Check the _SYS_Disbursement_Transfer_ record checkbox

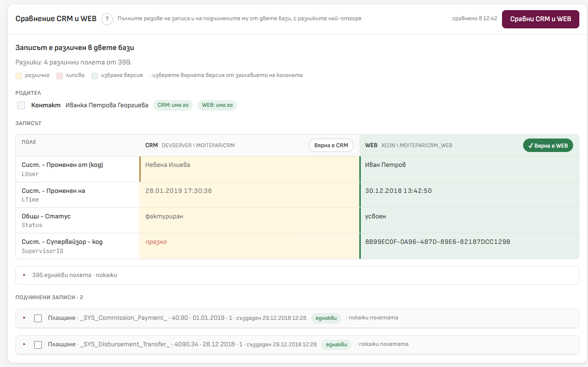(x=38, y=345)
